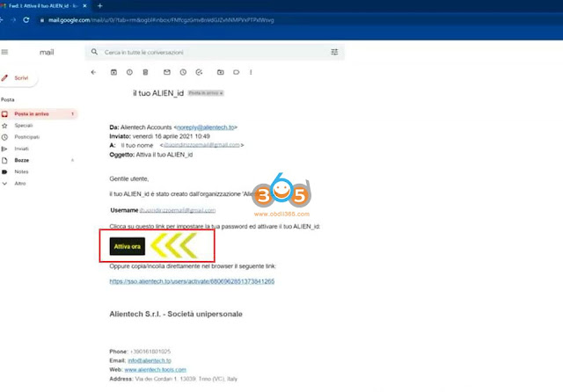Click Alientech S.r.l. - Società unipersonale text
Screen dimensions: 563x392
[176, 314]
